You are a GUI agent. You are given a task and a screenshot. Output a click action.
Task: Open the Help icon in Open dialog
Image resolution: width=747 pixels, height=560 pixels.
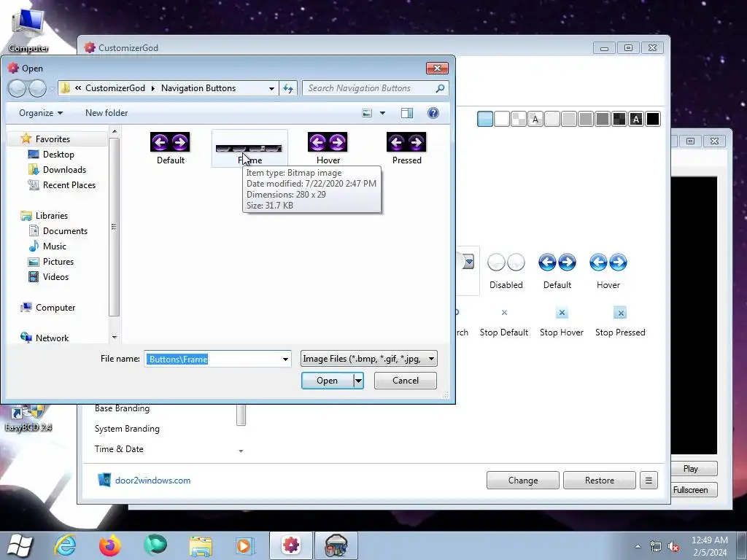(433, 113)
